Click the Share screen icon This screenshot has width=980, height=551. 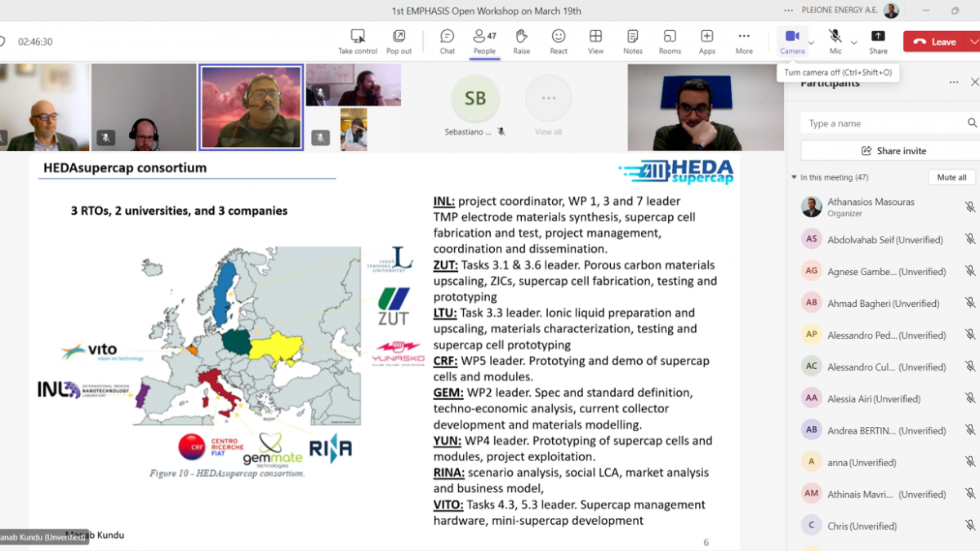coord(878,41)
